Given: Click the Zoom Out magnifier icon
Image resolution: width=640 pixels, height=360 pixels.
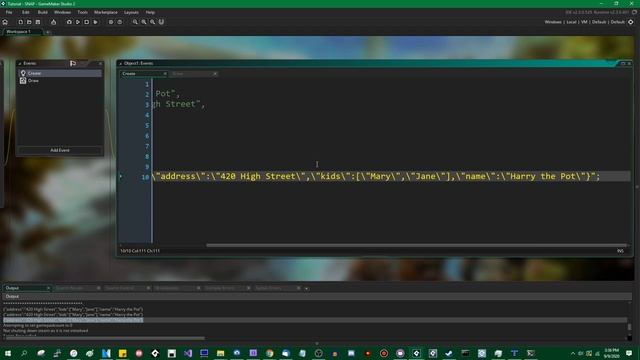Looking at the screenshot, I should click(x=135, y=22).
